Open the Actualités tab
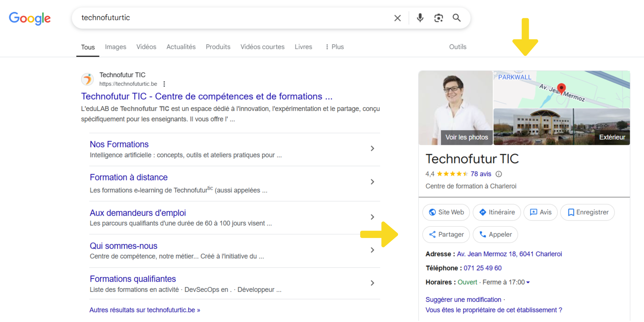Image resolution: width=644 pixels, height=322 pixels. point(181,47)
